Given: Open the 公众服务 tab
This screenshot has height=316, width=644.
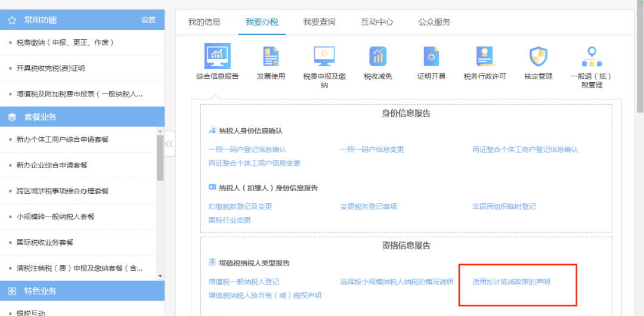Looking at the screenshot, I should coord(435,22).
